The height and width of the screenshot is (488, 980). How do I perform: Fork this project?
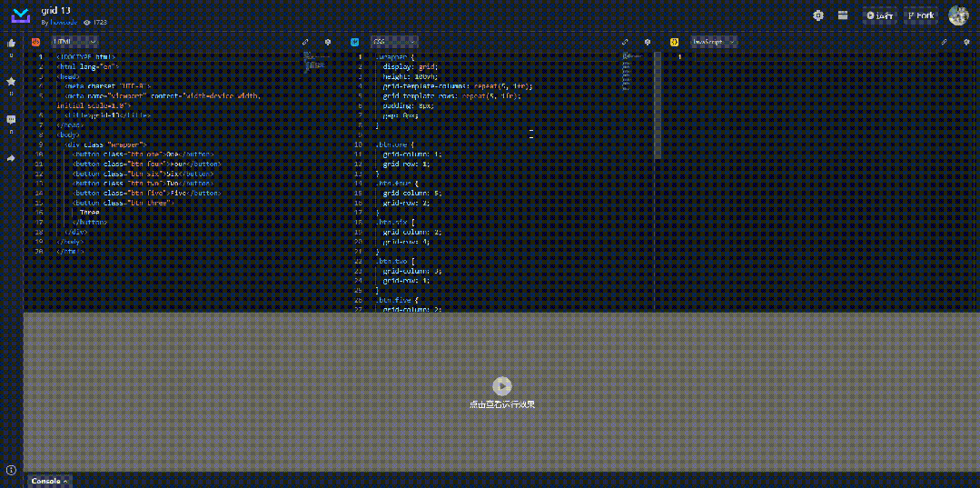(x=921, y=15)
